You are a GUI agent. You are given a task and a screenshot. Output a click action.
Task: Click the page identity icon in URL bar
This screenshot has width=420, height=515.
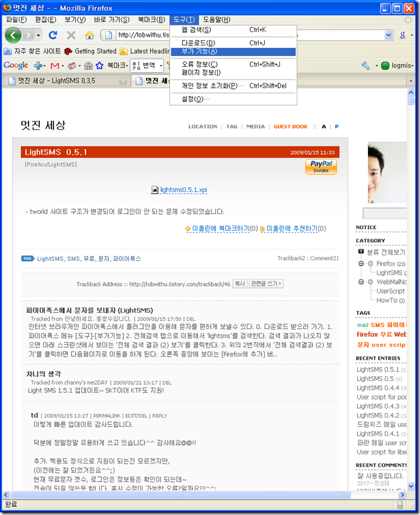click(x=109, y=35)
